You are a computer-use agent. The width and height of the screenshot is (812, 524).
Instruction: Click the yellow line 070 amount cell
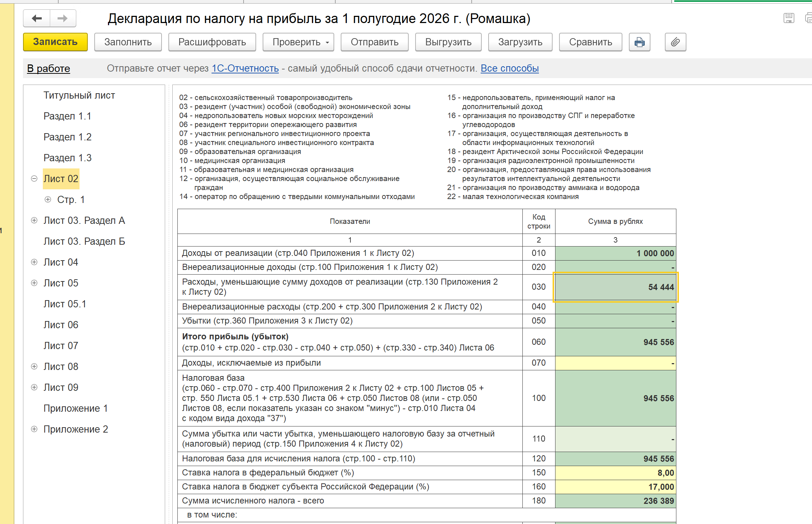point(616,363)
